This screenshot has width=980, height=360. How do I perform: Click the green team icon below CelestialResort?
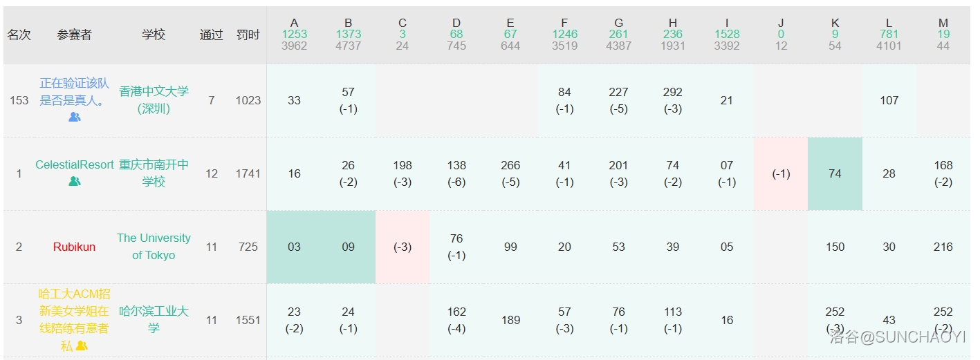[75, 182]
